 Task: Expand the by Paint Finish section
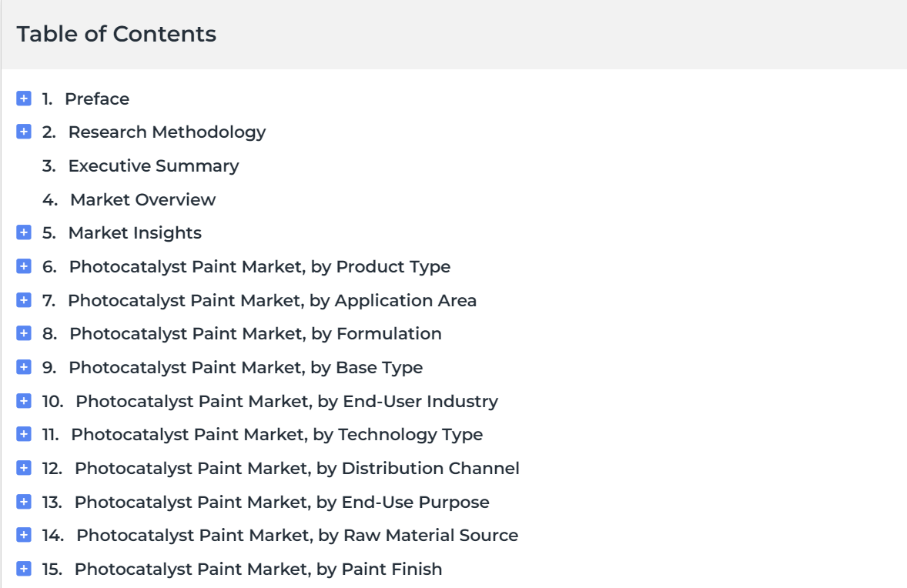click(x=24, y=568)
